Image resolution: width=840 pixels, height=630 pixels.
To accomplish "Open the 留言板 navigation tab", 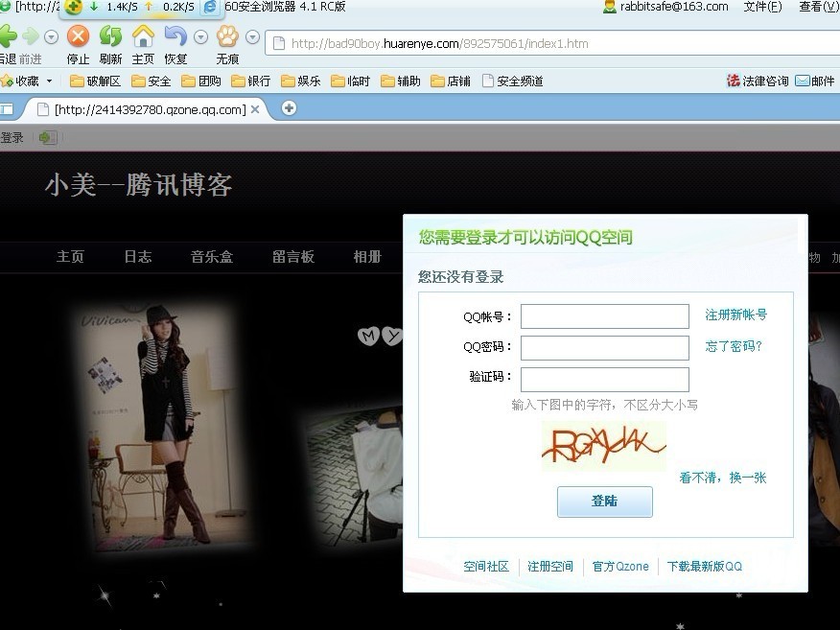I will (x=293, y=257).
